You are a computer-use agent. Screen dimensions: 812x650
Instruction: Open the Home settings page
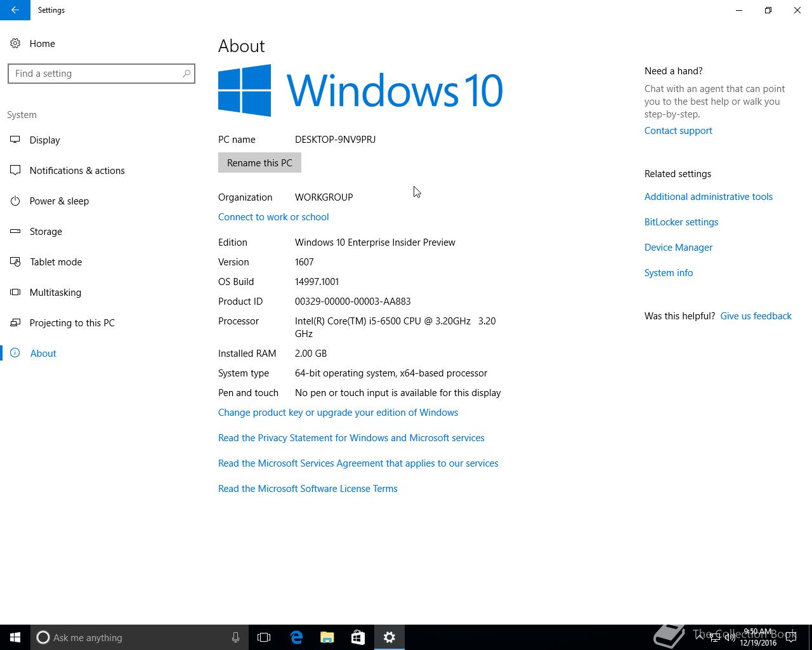coord(42,44)
